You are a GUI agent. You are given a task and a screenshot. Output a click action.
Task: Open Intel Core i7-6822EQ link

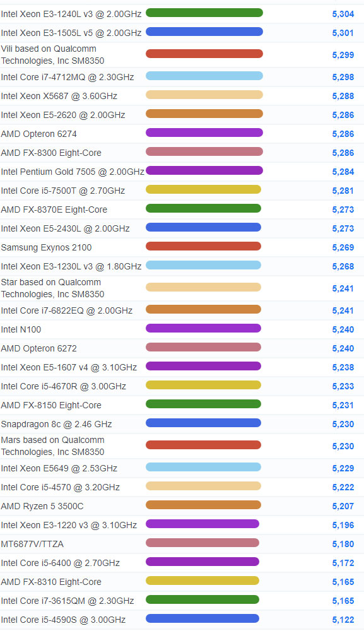[67, 310]
